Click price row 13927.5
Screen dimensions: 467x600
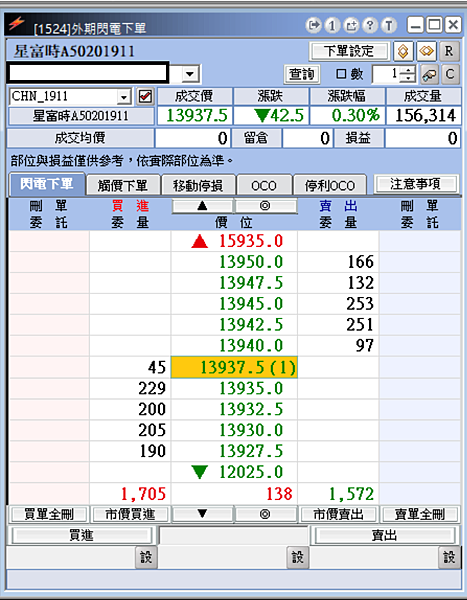click(234, 452)
